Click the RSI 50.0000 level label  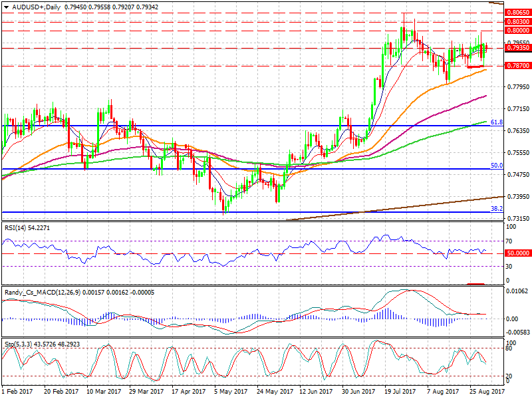518,253
